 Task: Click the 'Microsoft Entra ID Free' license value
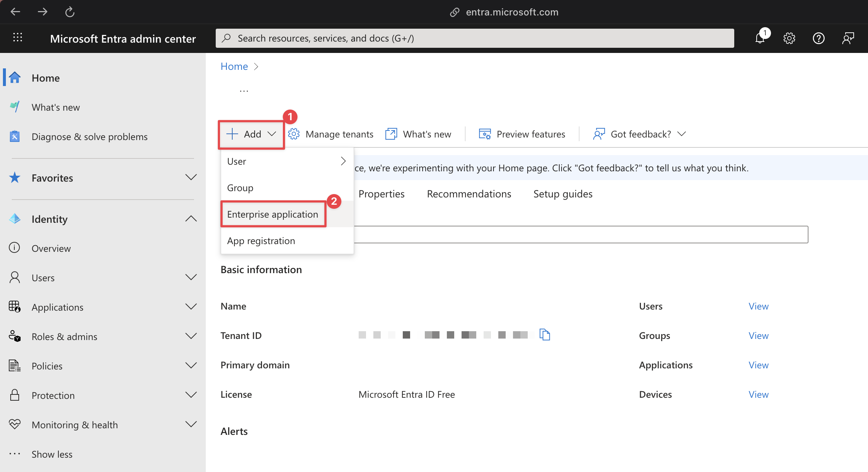[406, 394]
